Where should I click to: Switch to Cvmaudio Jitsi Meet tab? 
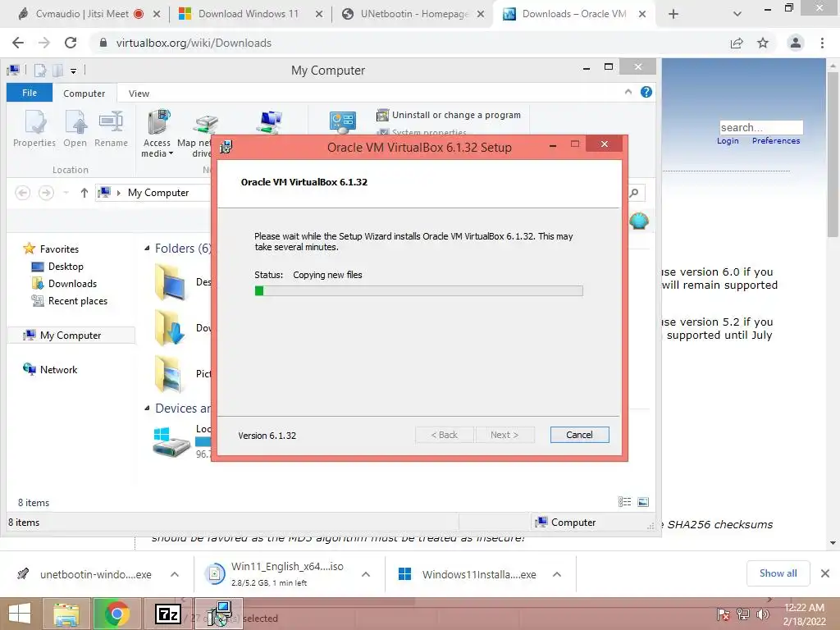(x=81, y=14)
